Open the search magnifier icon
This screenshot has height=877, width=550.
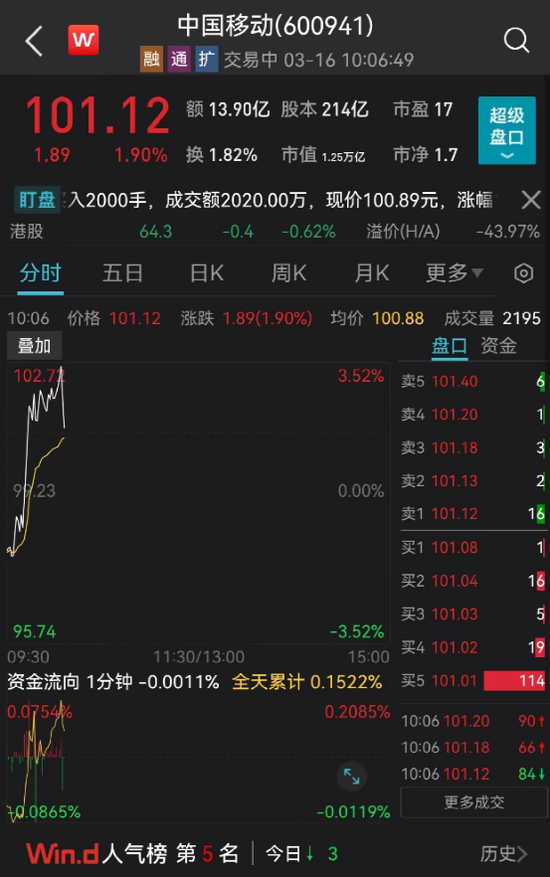click(515, 40)
